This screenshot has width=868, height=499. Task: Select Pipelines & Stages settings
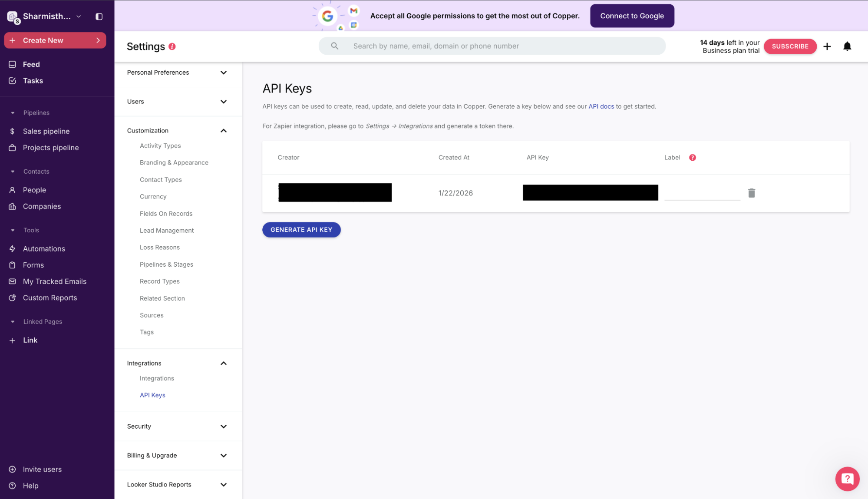[166, 264]
